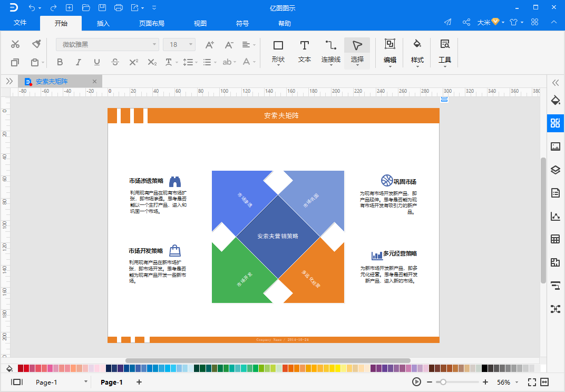
Task: Open the chart panel in the right sidebar
Action: (556, 216)
